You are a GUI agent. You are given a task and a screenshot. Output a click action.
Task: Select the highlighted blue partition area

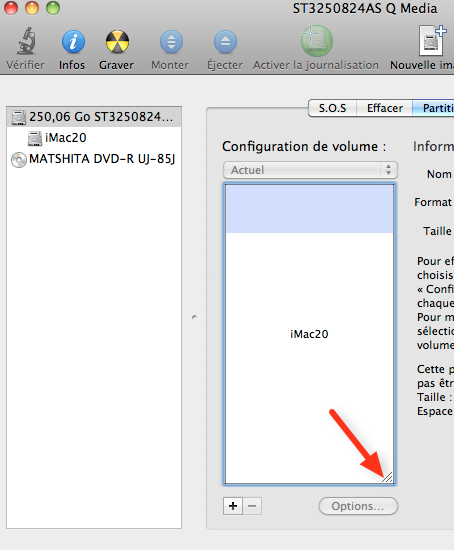pos(309,209)
